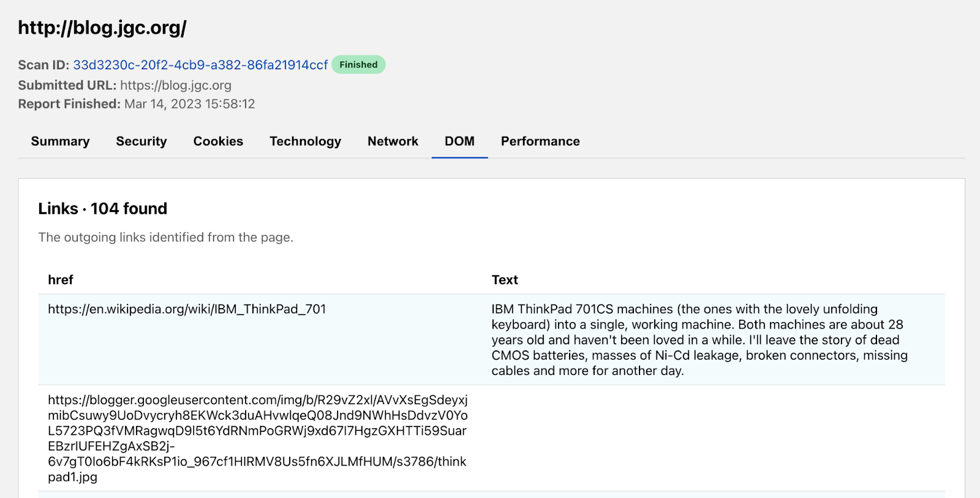Go to the Network tab
The width and height of the screenshot is (980, 498).
pyautogui.click(x=393, y=141)
